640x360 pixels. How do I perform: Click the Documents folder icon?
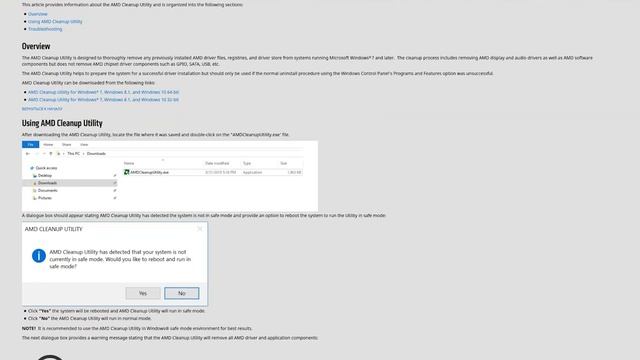[x=35, y=191]
